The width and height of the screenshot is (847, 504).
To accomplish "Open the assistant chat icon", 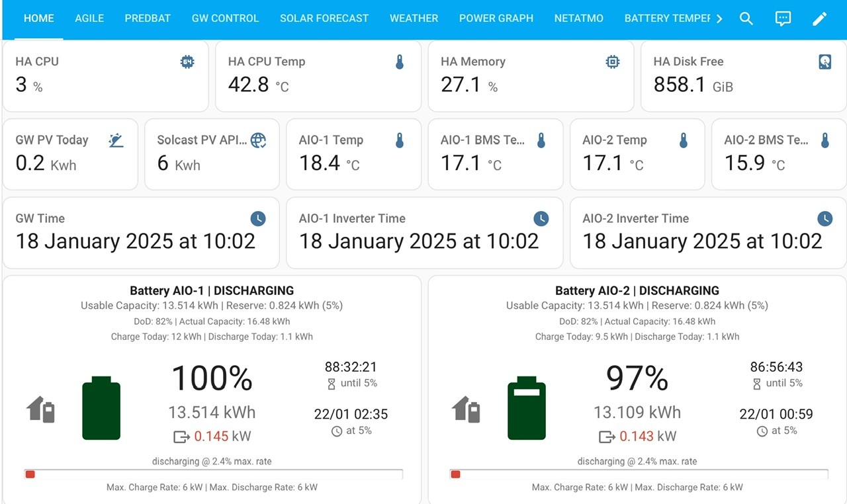I will point(783,19).
